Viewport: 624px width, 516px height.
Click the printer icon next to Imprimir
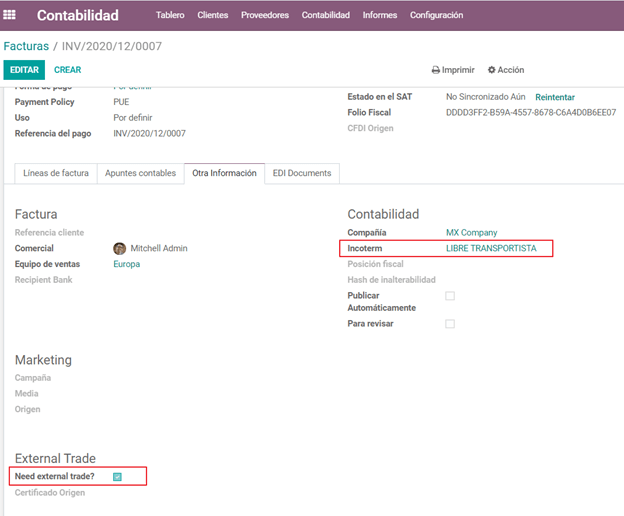coord(436,70)
